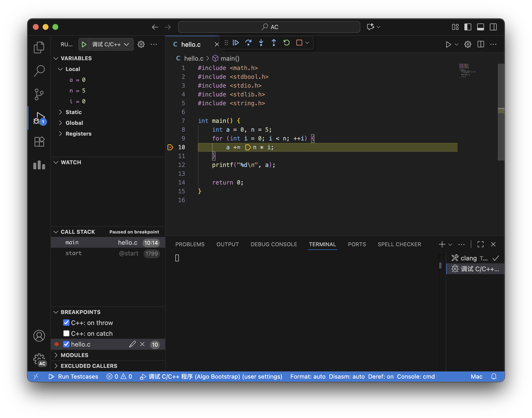Disable the C++: on throw breakpoint
Screen dimensions: 532x418
coord(66,323)
